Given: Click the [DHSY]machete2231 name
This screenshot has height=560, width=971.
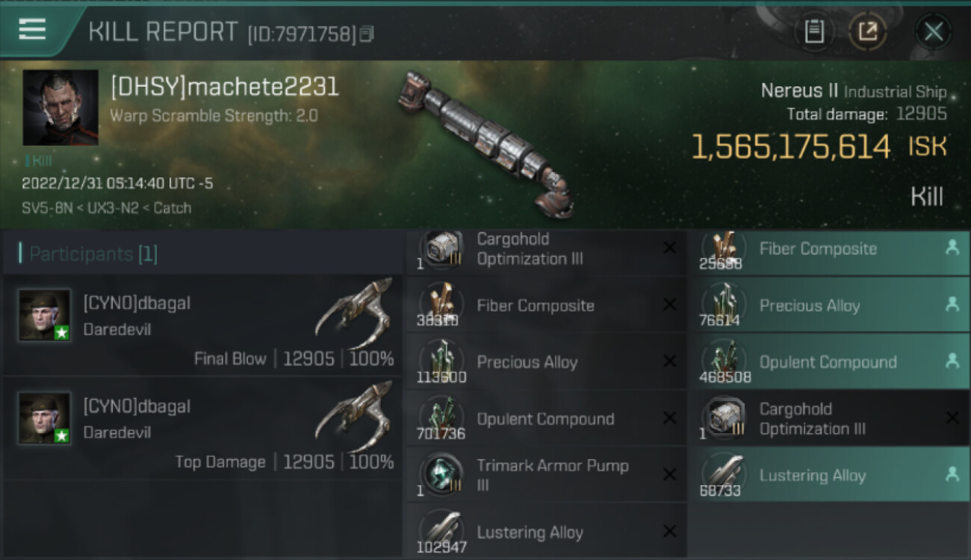Looking at the screenshot, I should click(224, 87).
